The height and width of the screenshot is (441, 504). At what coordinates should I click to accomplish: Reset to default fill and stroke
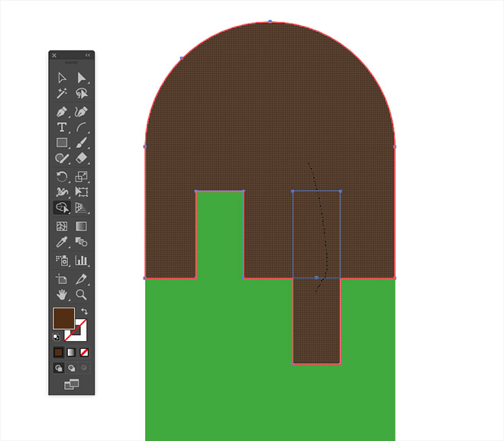57,337
